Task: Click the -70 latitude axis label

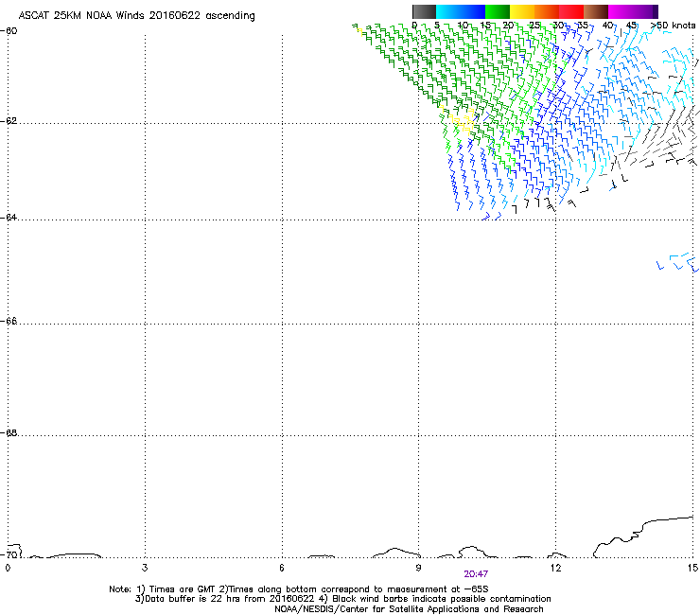Action: click(x=9, y=554)
